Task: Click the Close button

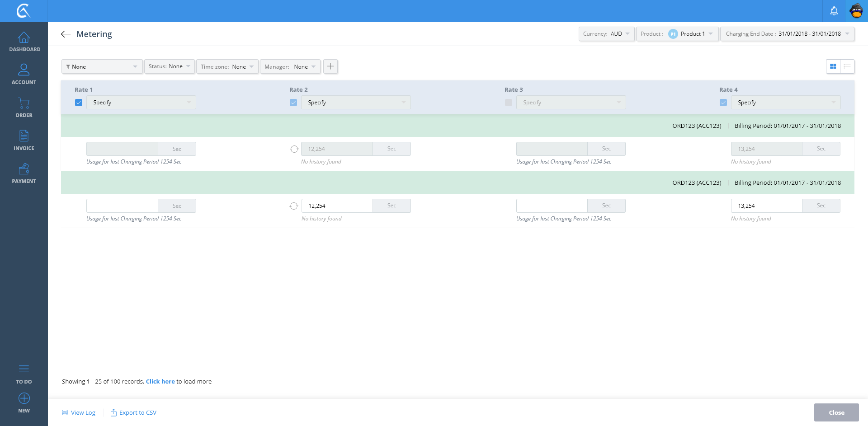Action: (836, 412)
